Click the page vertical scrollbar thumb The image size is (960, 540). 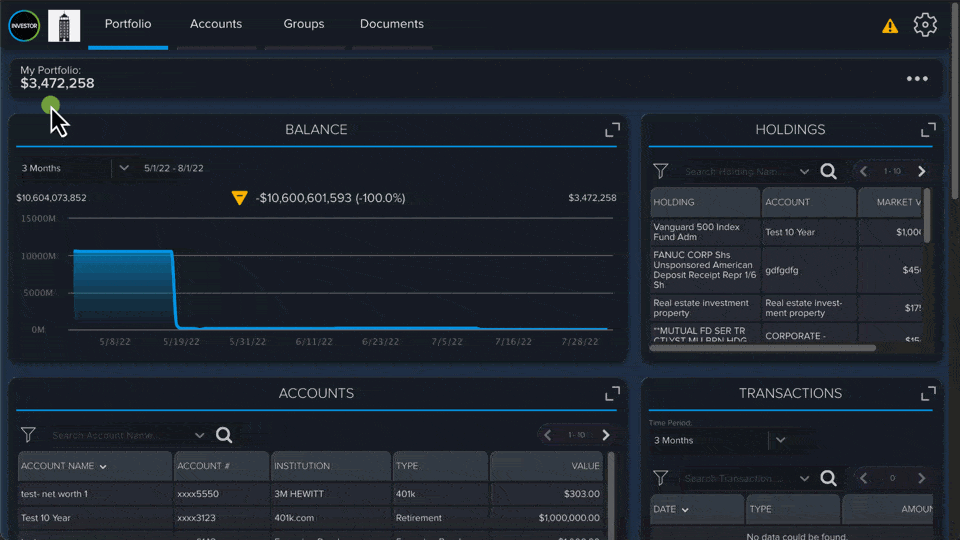tap(956, 101)
